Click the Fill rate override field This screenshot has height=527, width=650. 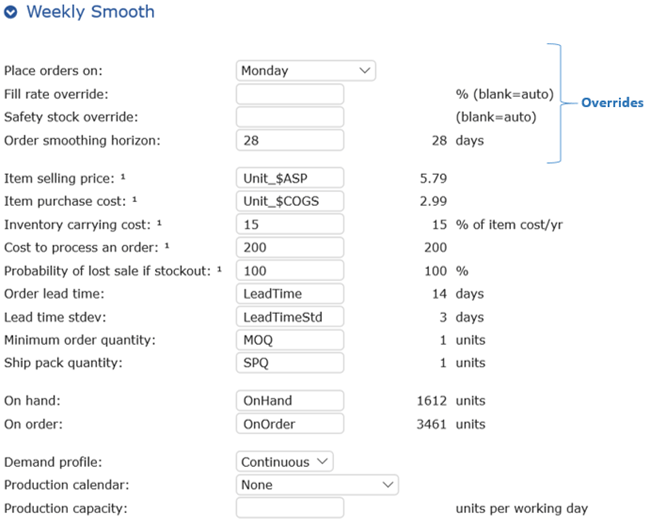[290, 94]
